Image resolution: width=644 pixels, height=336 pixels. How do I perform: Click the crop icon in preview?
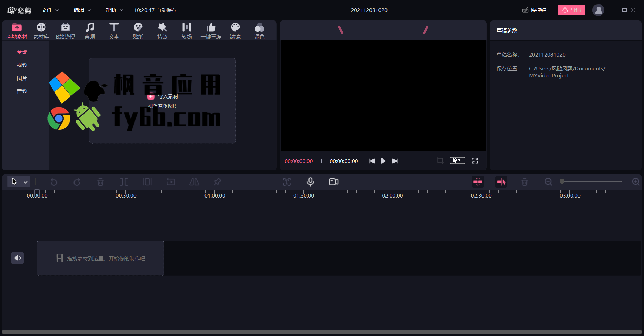(440, 161)
